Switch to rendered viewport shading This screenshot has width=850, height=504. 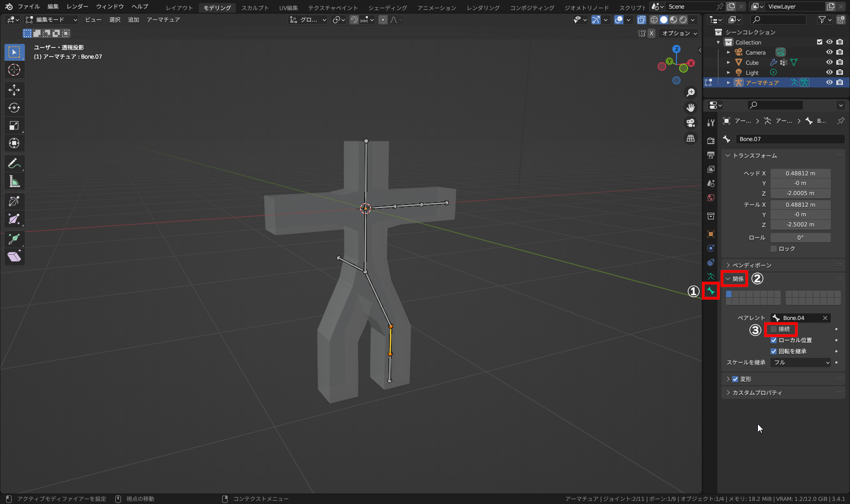683,20
